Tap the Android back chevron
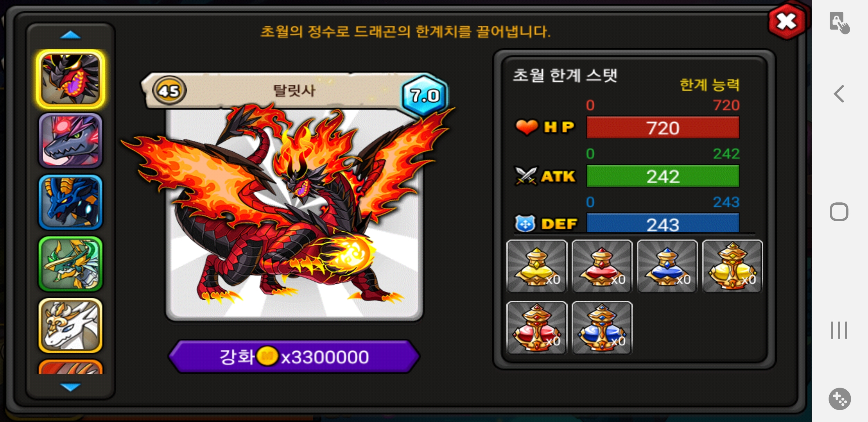This screenshot has height=422, width=868. click(x=839, y=94)
